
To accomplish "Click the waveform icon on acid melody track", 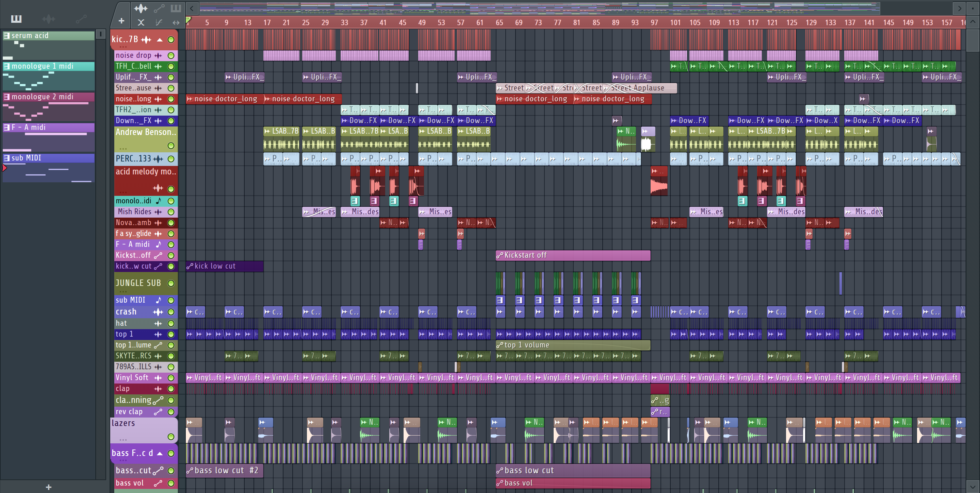I will 158,188.
